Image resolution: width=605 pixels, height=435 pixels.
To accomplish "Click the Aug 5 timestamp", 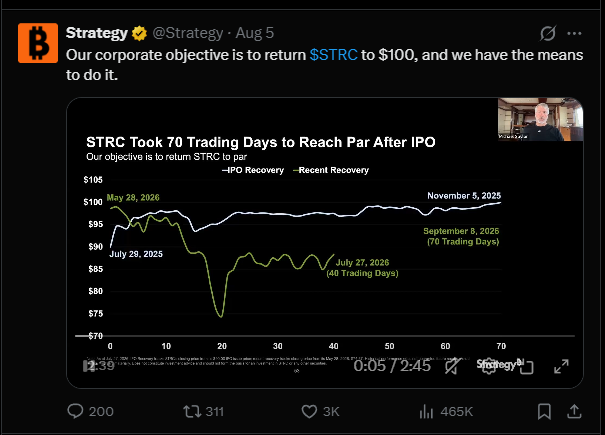I will (x=255, y=33).
